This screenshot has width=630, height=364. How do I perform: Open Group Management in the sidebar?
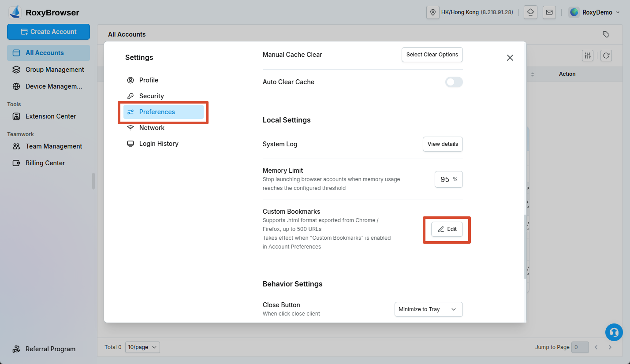(48, 70)
